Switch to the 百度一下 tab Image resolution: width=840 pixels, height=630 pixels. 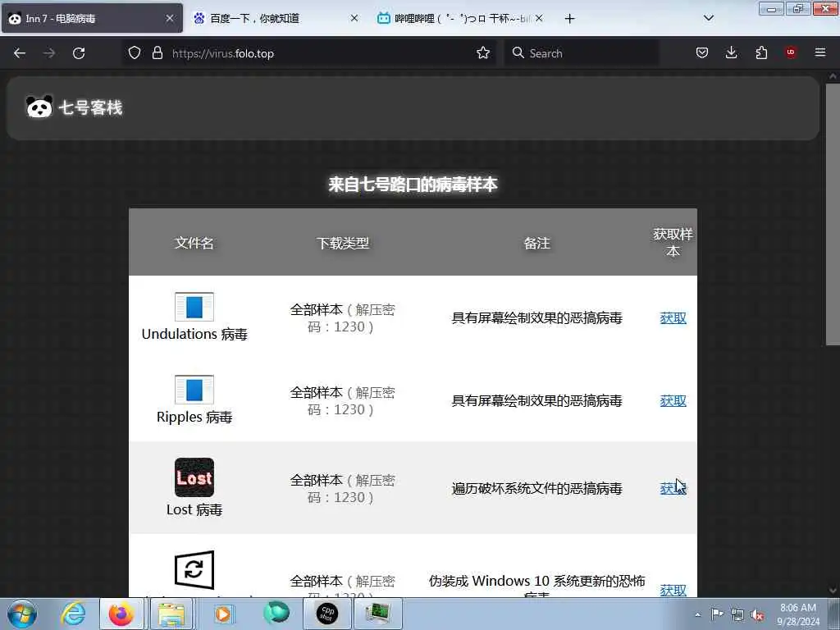(276, 19)
